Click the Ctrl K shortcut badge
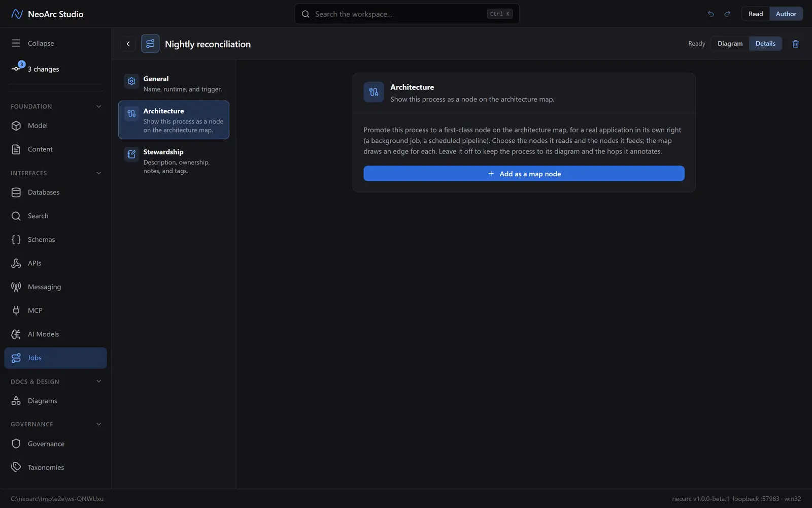 click(500, 14)
